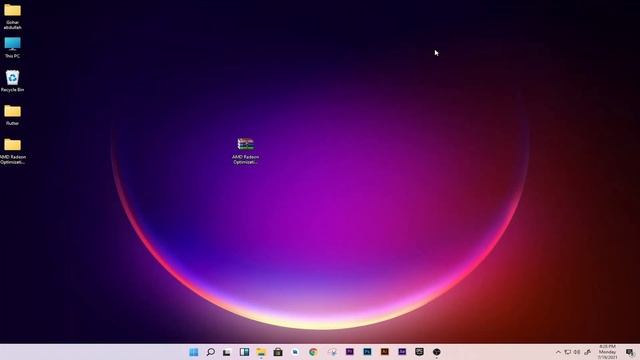Screen dimensions: 640x360
Task: Show hidden system tray icons chevron
Action: coord(558,352)
